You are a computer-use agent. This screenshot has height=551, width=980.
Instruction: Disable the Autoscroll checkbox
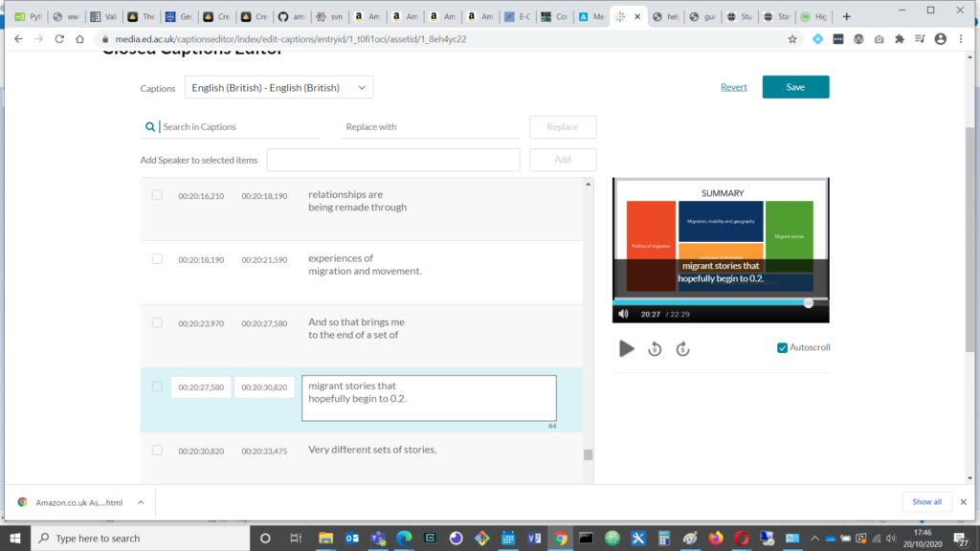click(x=782, y=347)
